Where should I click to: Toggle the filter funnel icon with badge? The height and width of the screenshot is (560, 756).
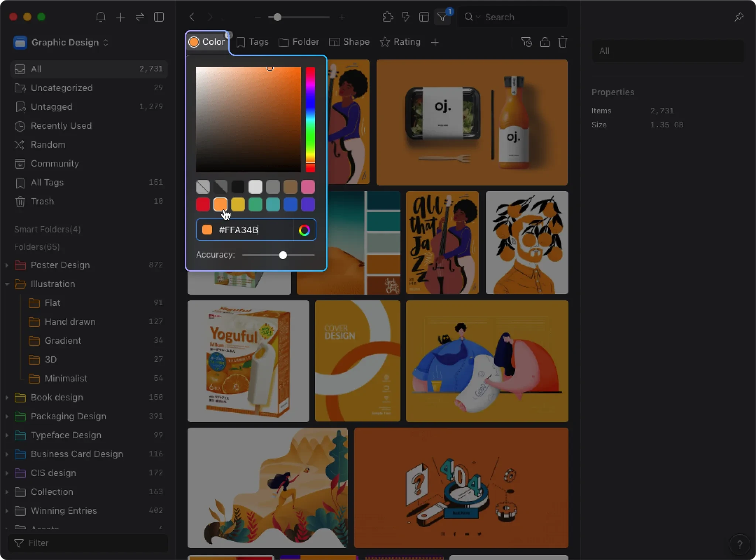(443, 17)
